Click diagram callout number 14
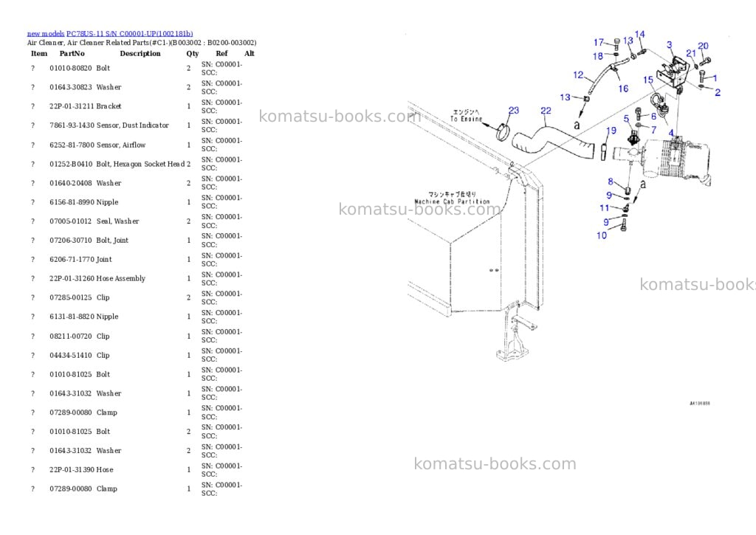 pyautogui.click(x=640, y=34)
